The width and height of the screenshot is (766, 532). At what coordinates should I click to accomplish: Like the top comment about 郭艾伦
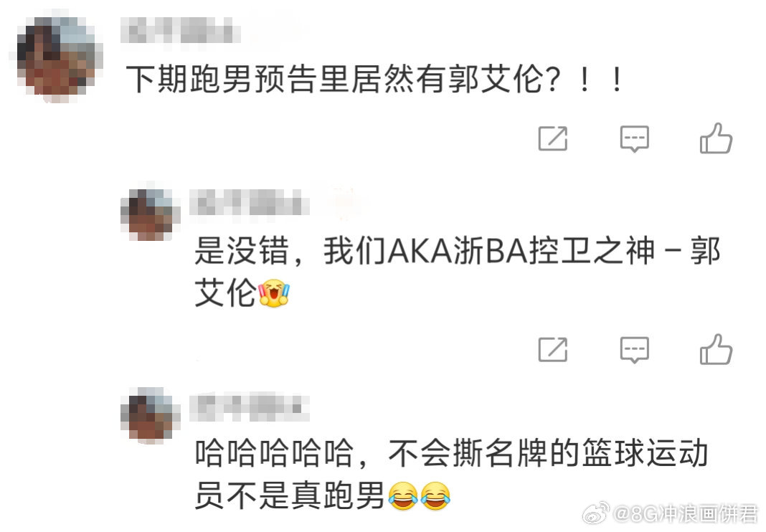[x=716, y=138]
